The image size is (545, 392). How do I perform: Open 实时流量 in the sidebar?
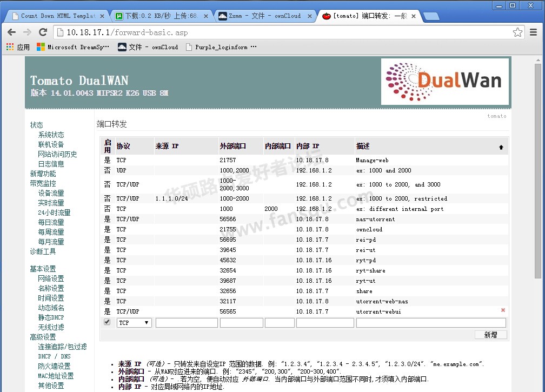51,203
